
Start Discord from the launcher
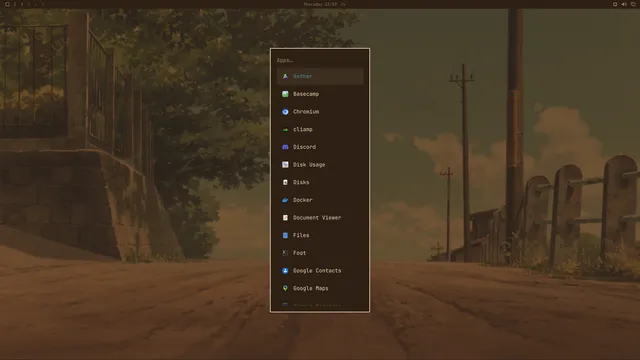320,147
